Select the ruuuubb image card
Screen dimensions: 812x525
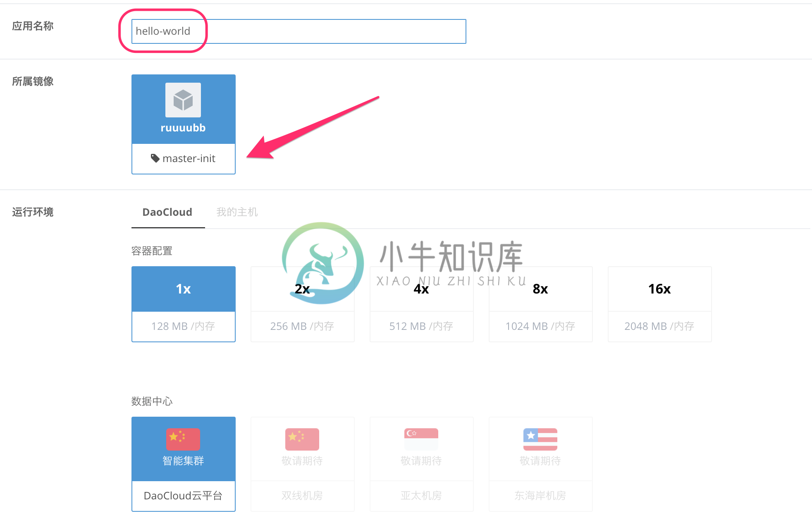point(184,124)
